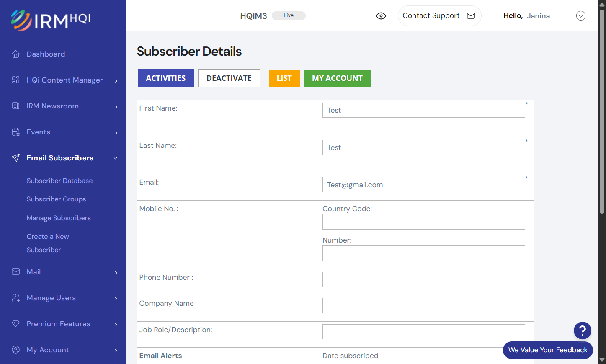
Task: Click the My Account profile icon
Action: pos(16,350)
